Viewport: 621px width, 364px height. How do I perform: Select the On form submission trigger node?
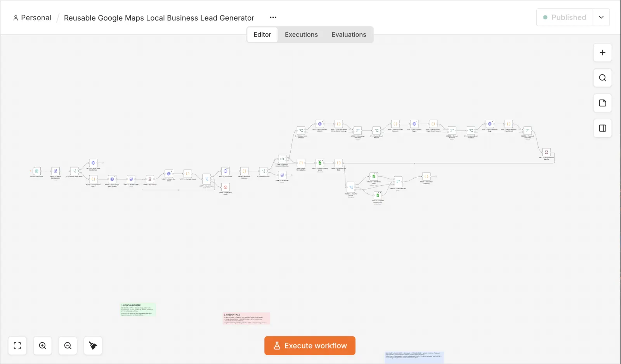[x=36, y=171]
